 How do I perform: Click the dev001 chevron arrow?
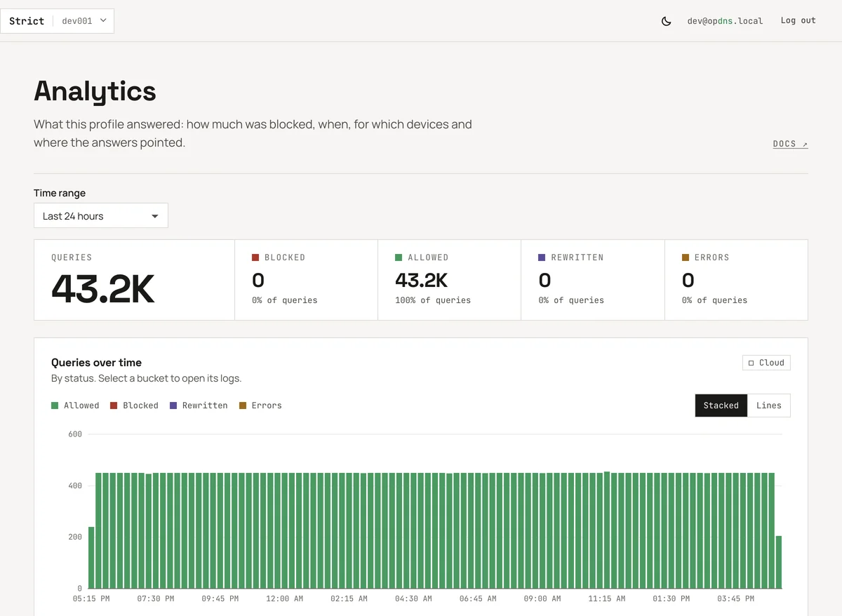(103, 20)
